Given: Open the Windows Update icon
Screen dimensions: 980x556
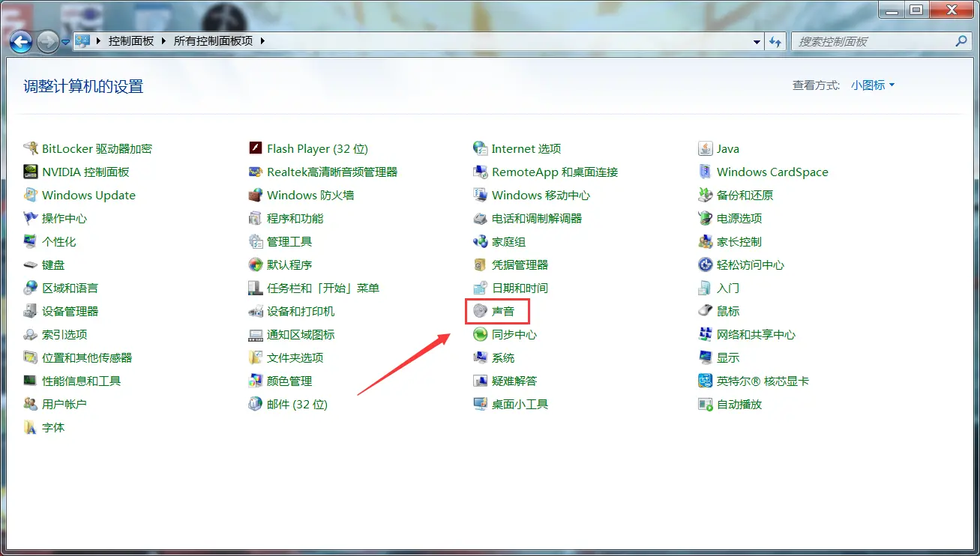Looking at the screenshot, I should [x=30, y=195].
